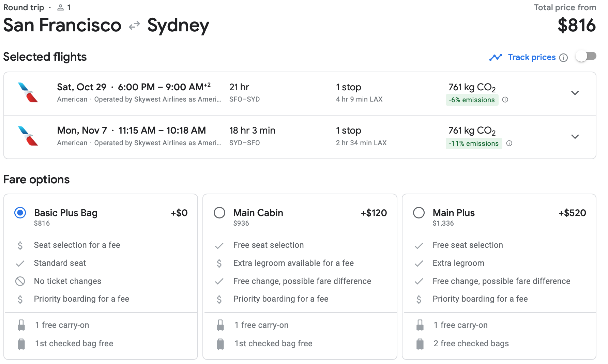The image size is (608, 364).
Task: Click the Main Plus +$520 price label
Action: click(572, 213)
